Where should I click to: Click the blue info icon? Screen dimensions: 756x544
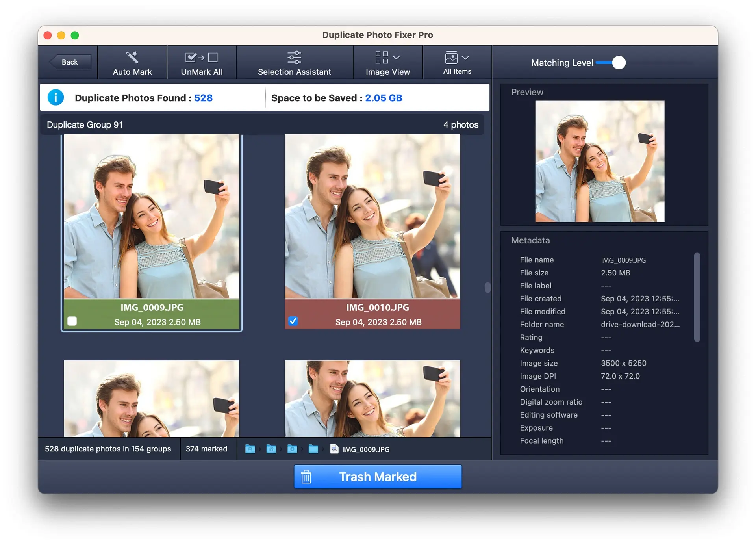[56, 97]
